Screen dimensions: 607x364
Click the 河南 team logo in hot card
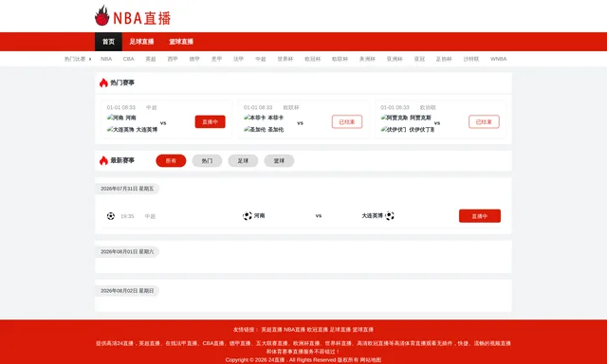[x=116, y=118]
